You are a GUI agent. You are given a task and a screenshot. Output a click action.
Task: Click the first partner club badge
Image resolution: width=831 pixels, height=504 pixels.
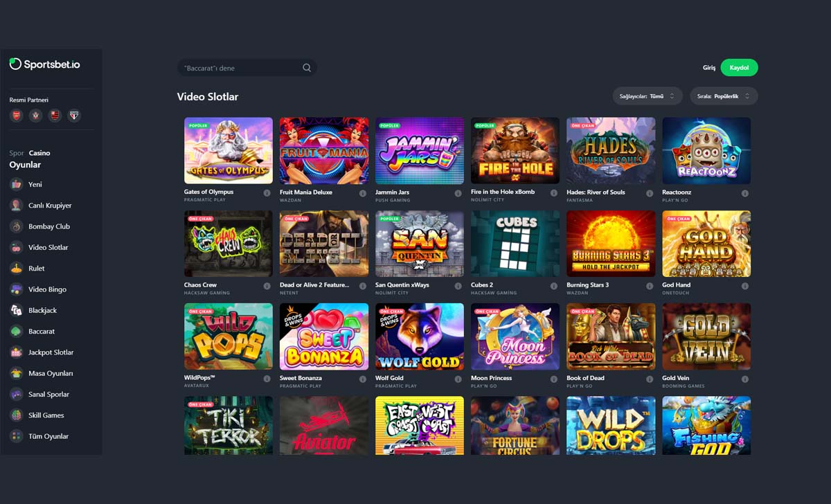coord(16,116)
